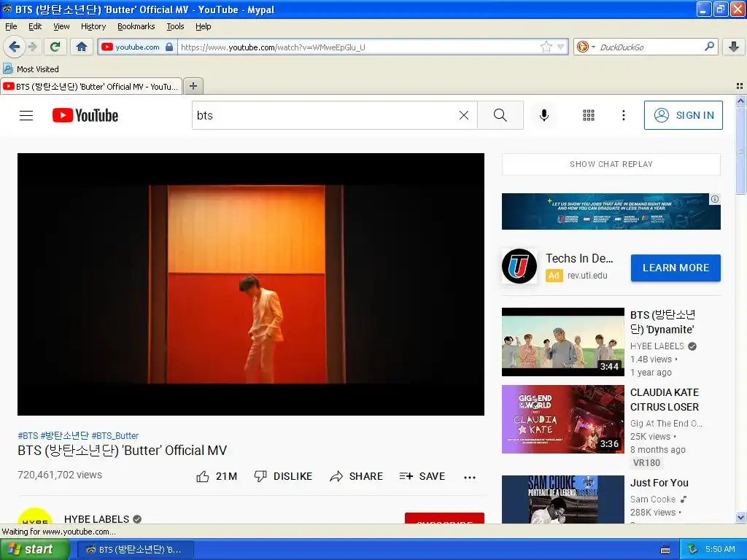Click the browser forward arrow
Screen dimensions: 747x560
tap(32, 47)
